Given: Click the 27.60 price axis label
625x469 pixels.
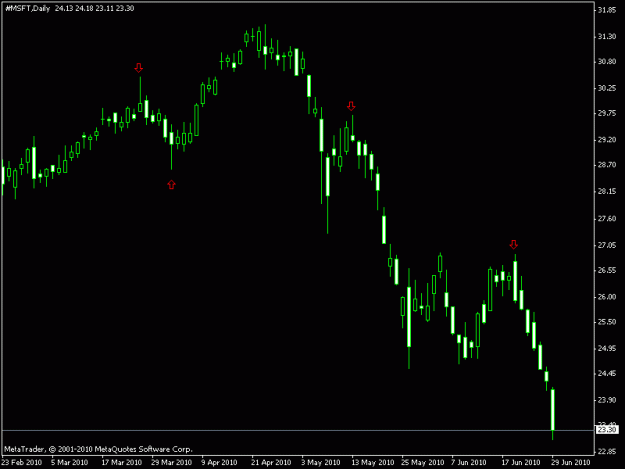Looking at the screenshot, I should 607,219.
